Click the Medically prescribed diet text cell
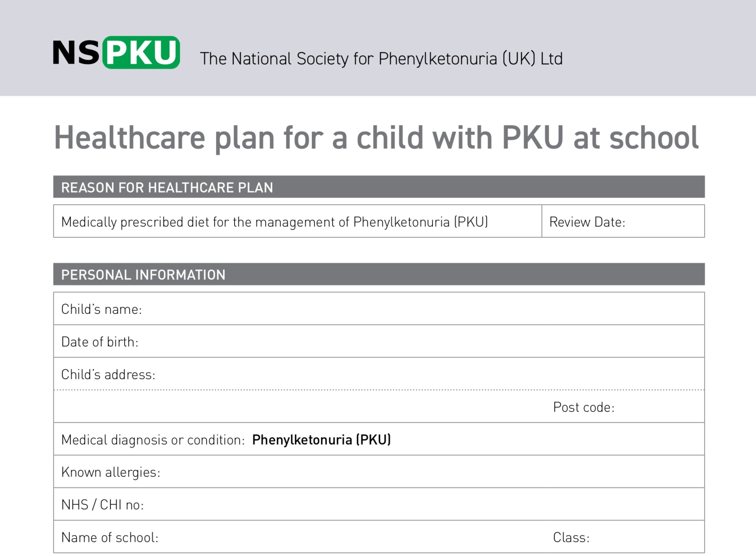This screenshot has height=556, width=756. click(274, 222)
